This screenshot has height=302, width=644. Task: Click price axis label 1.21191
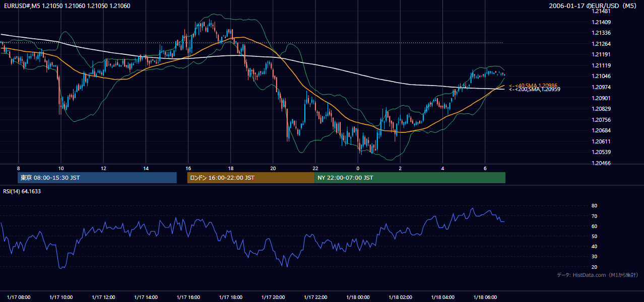click(602, 54)
